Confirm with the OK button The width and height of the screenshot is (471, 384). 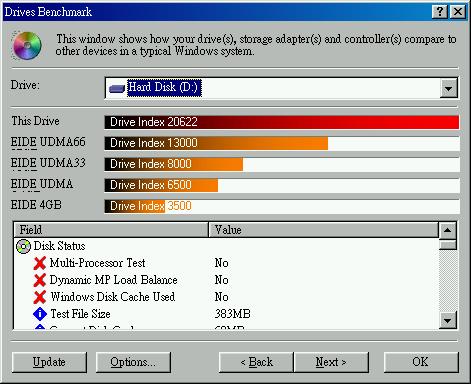click(x=421, y=362)
